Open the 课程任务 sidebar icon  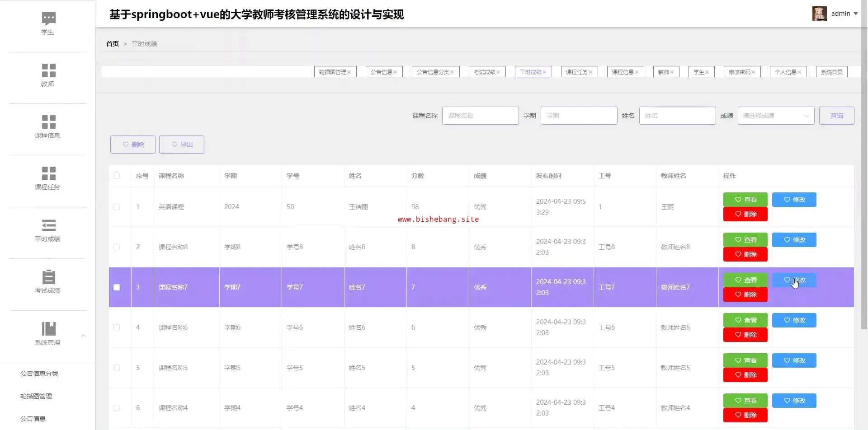coord(48,173)
